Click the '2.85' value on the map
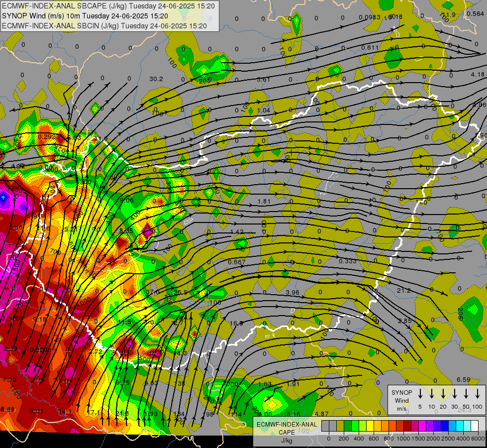 click(405, 321)
